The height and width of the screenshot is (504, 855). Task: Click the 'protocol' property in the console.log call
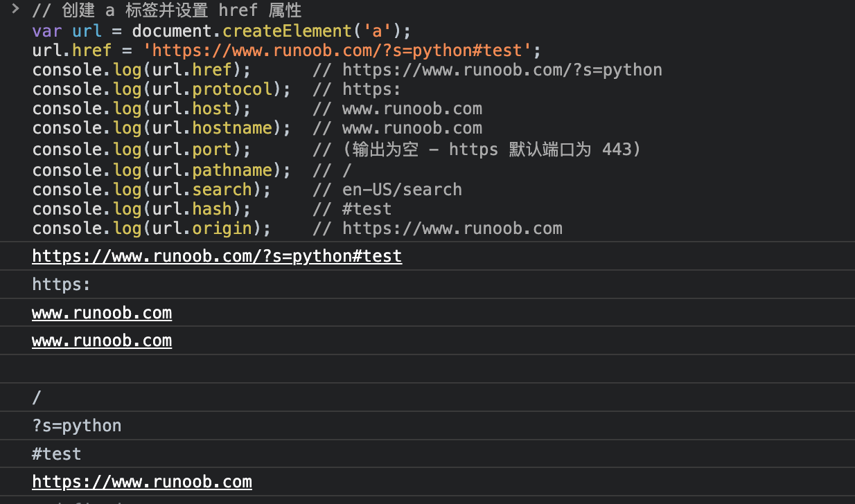click(232, 89)
